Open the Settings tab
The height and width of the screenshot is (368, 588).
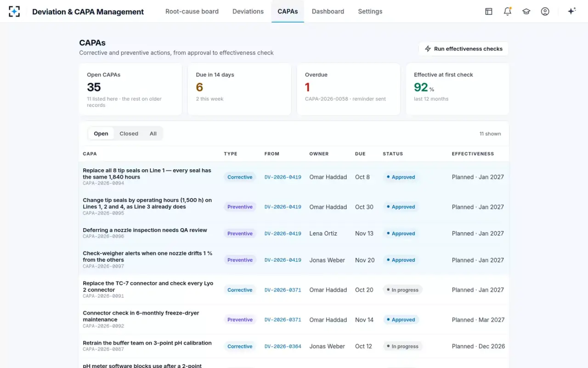[370, 11]
